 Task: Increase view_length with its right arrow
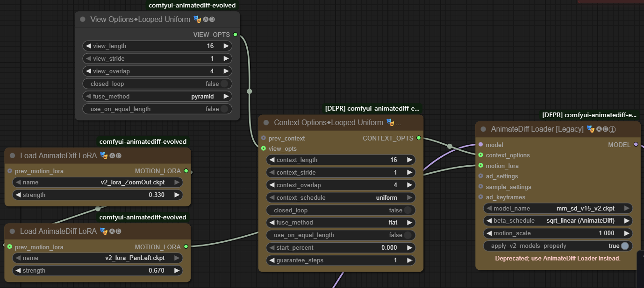226,46
